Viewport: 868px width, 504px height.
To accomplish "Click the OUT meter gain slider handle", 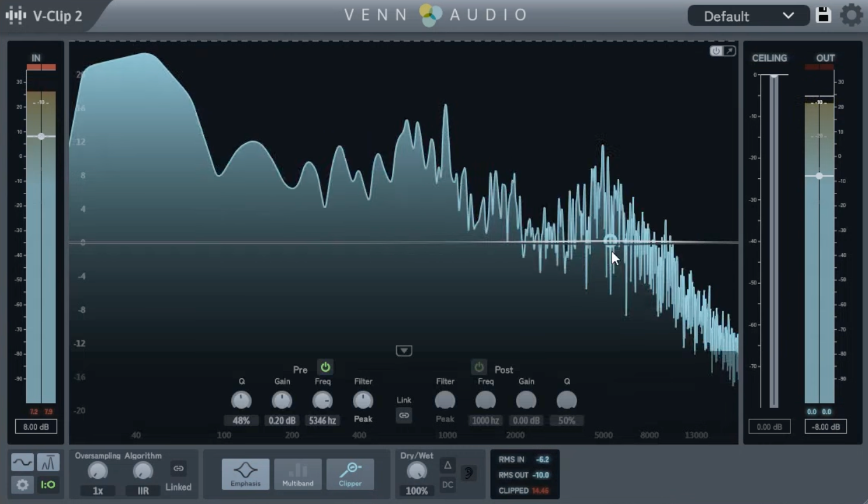I will 819,176.
